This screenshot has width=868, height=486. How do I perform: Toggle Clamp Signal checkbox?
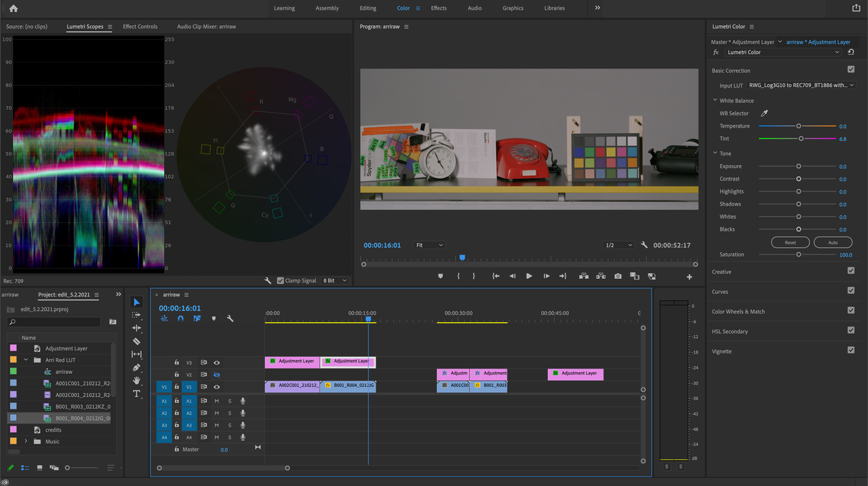(281, 280)
